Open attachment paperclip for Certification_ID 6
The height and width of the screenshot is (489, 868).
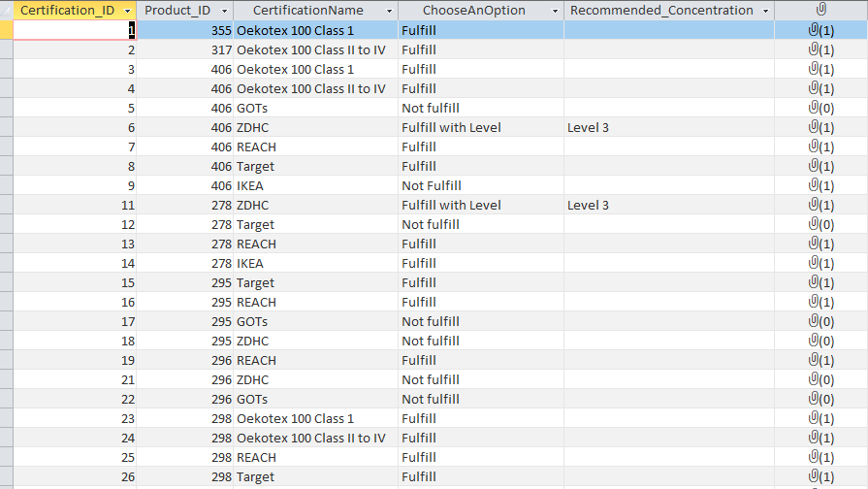[x=813, y=127]
